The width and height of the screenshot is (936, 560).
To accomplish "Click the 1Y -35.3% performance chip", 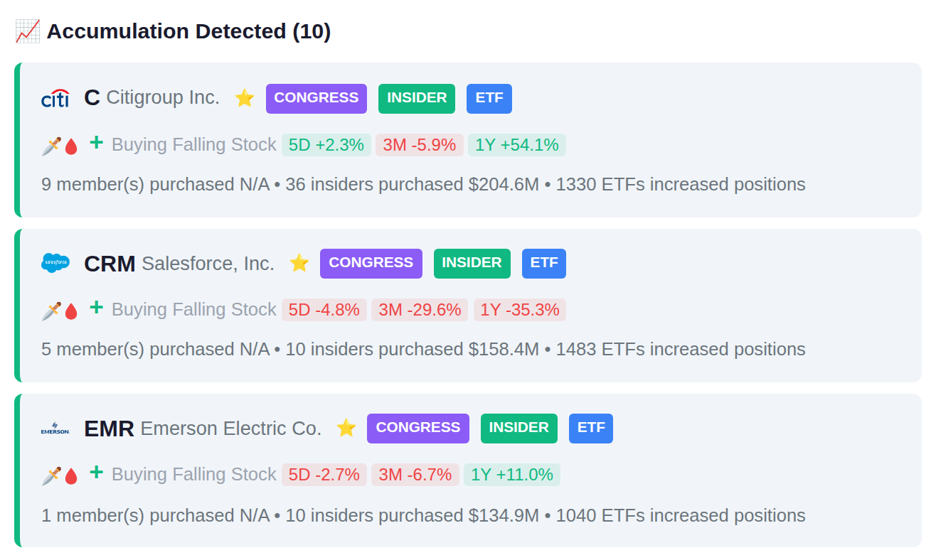I will coord(520,310).
